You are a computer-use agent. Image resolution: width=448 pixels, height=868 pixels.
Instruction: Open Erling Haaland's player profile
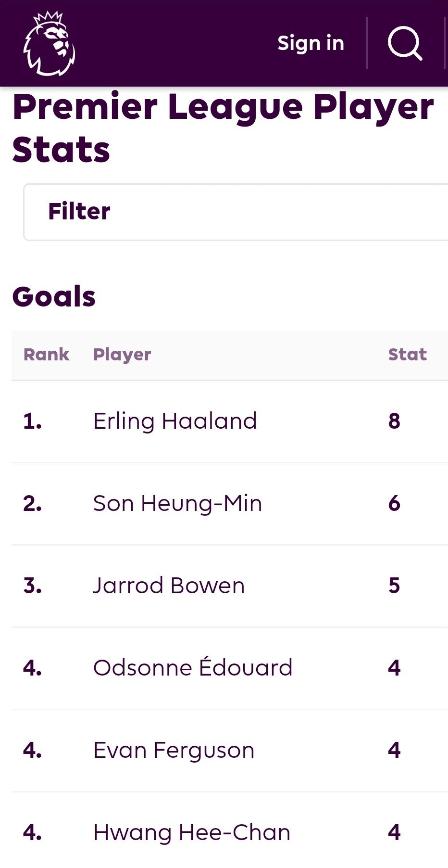pyautogui.click(x=175, y=421)
